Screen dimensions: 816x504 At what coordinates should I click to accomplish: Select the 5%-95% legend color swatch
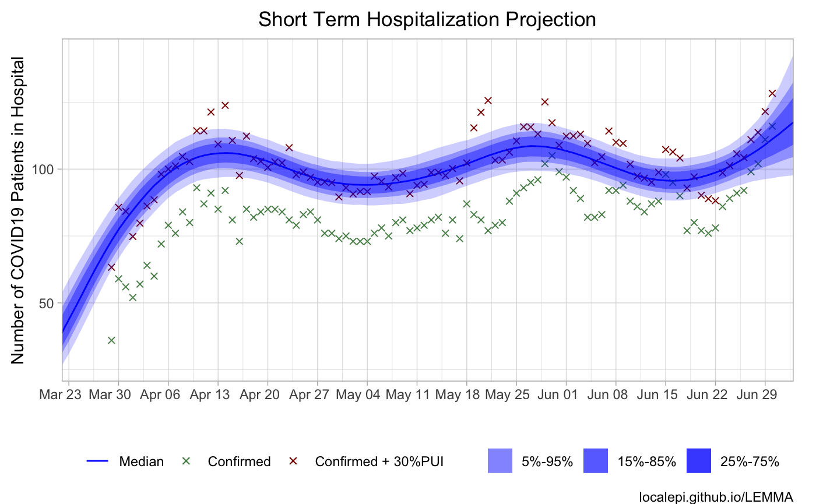point(501,461)
